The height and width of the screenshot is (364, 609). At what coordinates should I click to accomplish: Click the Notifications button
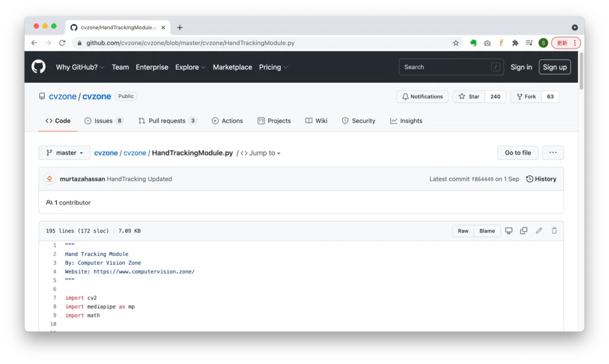point(422,96)
